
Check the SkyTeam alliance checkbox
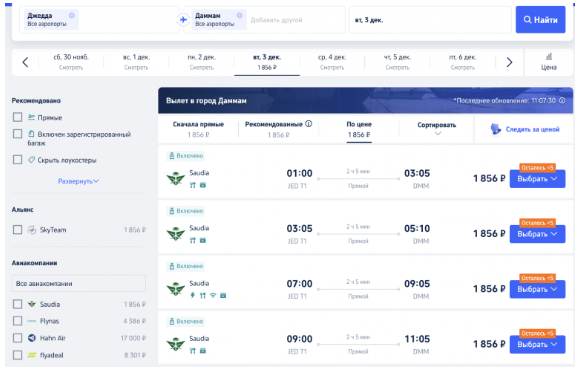tap(17, 230)
